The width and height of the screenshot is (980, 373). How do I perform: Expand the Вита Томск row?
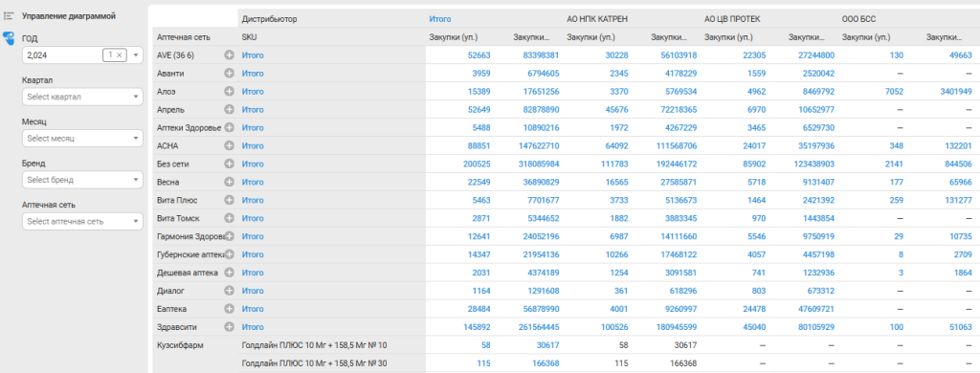click(x=230, y=218)
